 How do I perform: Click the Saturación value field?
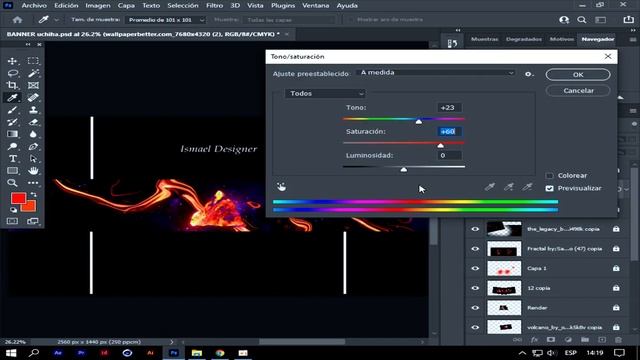449,131
